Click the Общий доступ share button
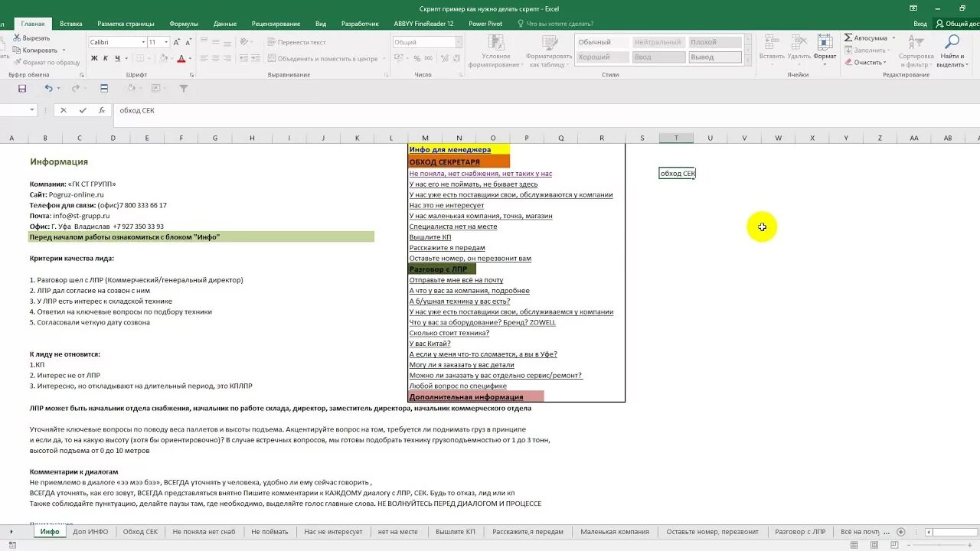This screenshot has height=551, width=980. [957, 24]
